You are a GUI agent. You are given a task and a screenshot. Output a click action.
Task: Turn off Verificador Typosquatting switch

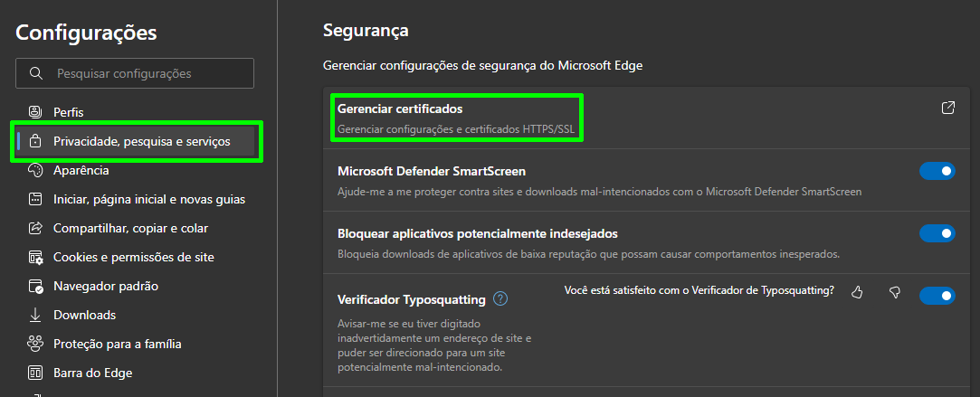937,295
